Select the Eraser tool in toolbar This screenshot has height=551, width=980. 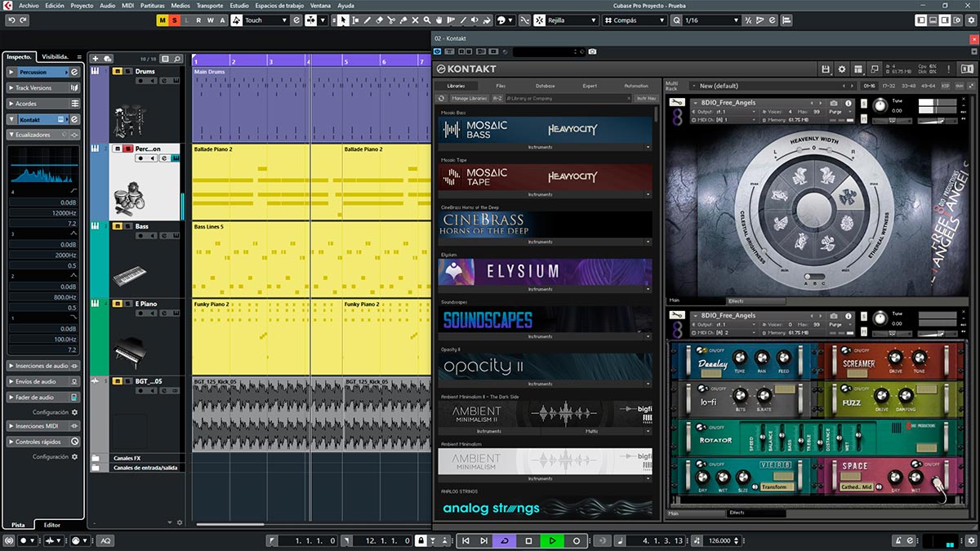(379, 20)
